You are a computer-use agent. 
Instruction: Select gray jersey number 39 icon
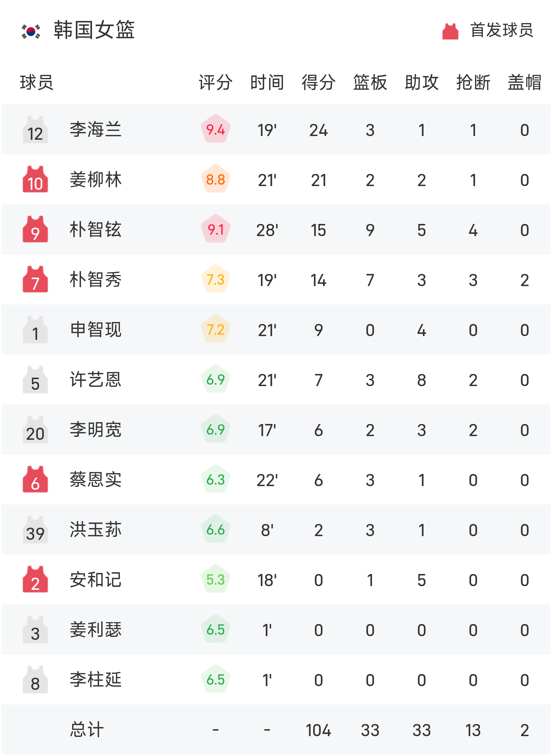35,529
